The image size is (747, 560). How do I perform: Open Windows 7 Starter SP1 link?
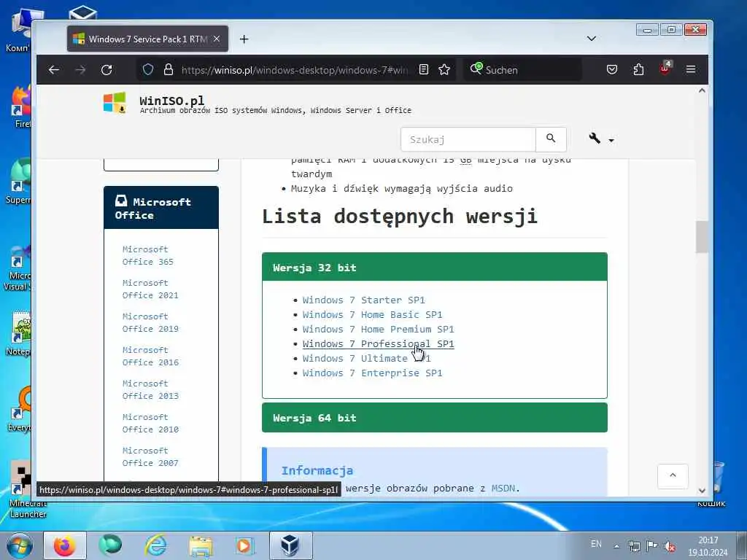click(363, 300)
